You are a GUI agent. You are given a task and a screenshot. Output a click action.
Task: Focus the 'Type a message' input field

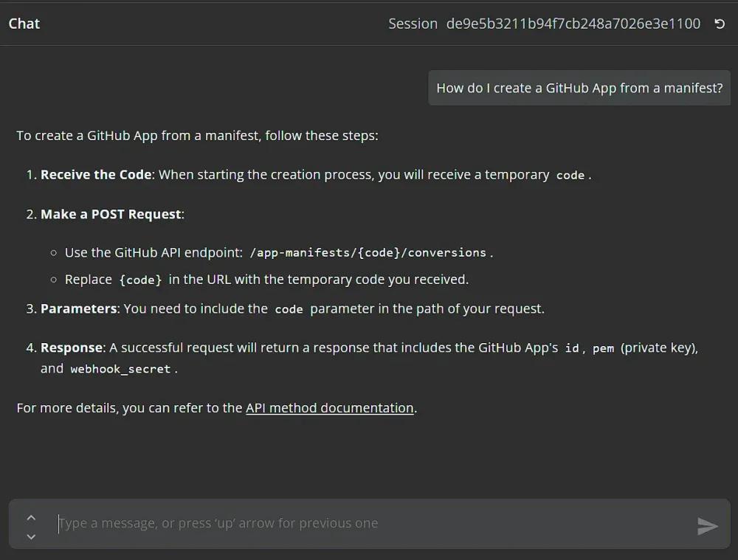coord(369,523)
